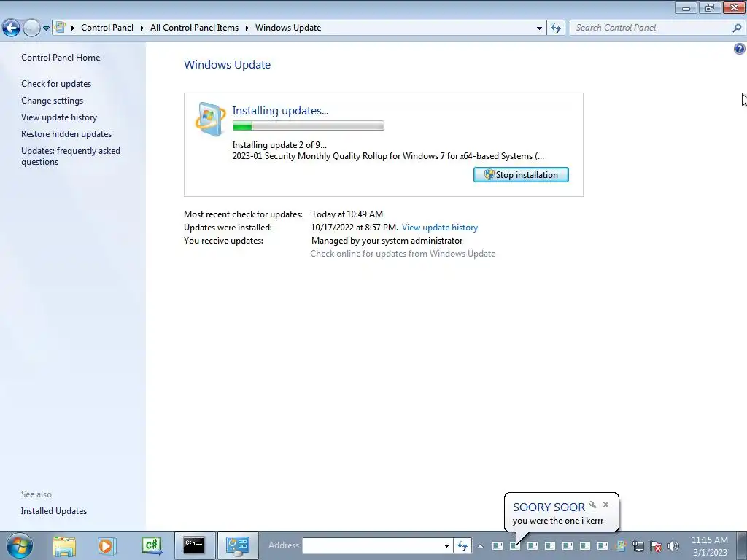Restore down the Control Panel window

pos(710,8)
